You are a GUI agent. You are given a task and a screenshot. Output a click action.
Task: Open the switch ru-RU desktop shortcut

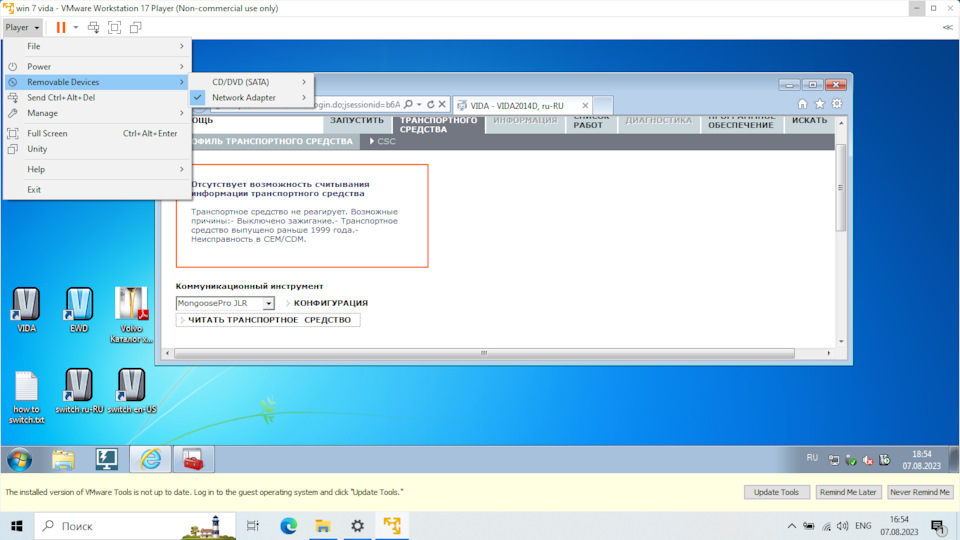[x=79, y=390]
